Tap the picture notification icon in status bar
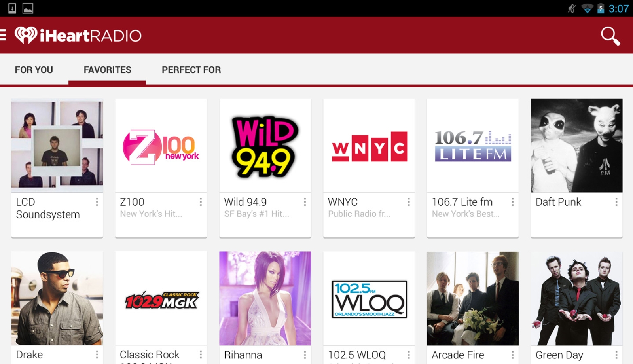 point(28,8)
